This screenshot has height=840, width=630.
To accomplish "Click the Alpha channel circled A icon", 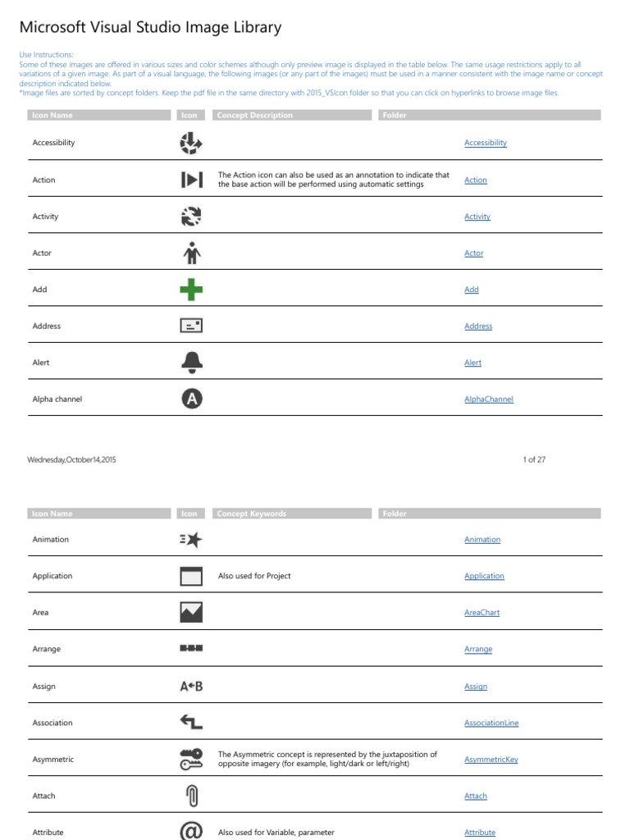I will pyautogui.click(x=190, y=399).
